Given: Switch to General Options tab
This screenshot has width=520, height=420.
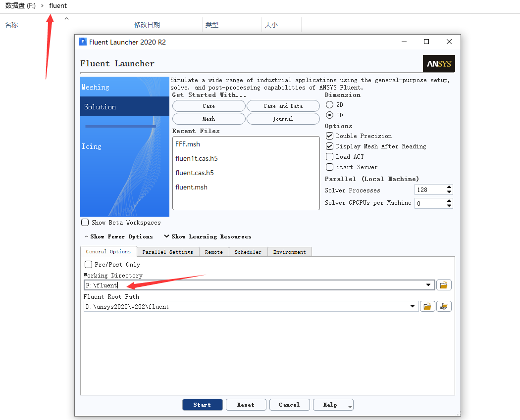Looking at the screenshot, I should (108, 252).
